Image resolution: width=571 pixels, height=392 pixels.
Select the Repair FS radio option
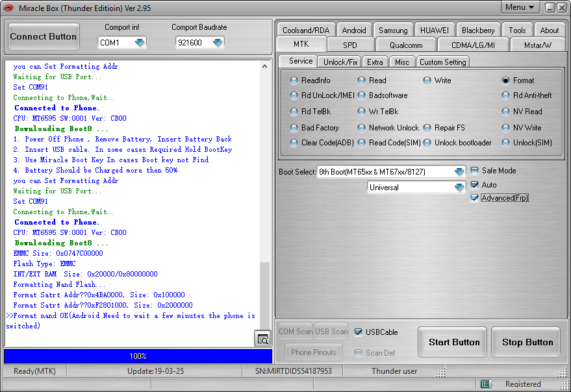[444, 128]
